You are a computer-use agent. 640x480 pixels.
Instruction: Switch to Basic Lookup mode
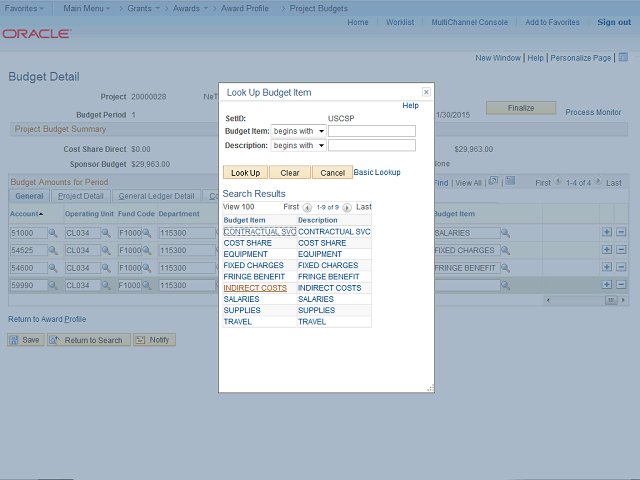(377, 172)
